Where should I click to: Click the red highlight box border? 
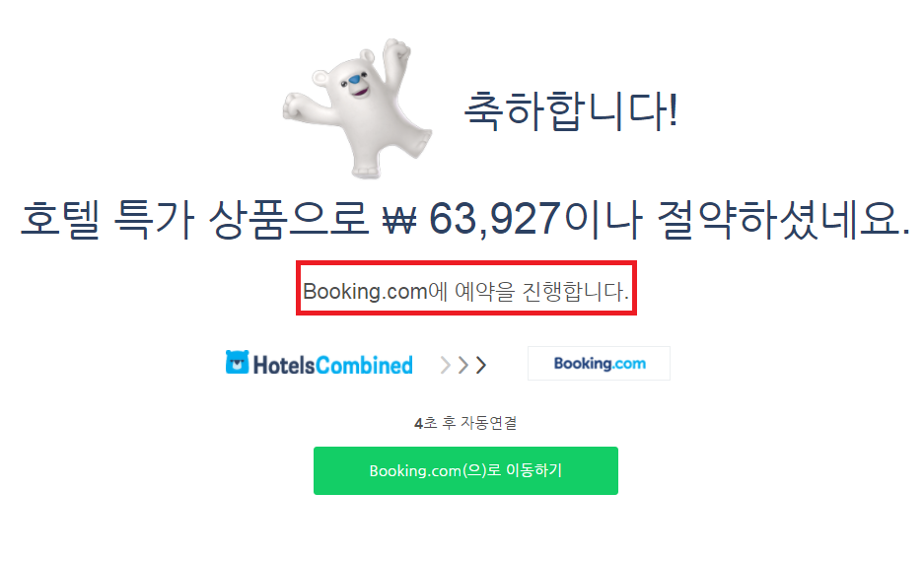tap(465, 263)
